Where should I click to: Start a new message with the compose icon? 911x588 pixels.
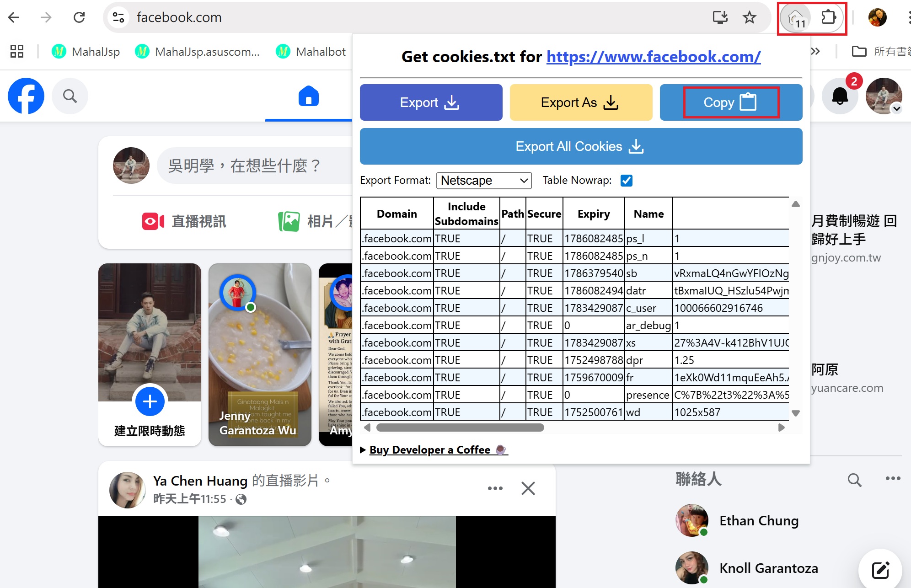coord(880,570)
